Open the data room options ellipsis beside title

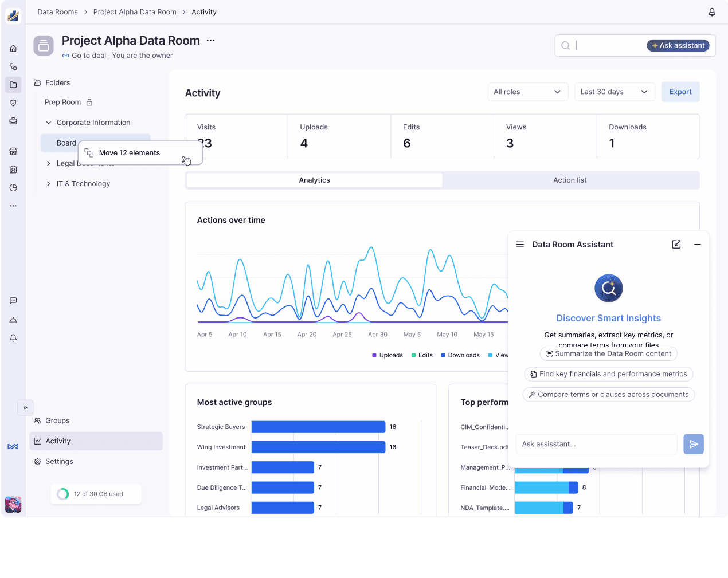[x=210, y=40]
